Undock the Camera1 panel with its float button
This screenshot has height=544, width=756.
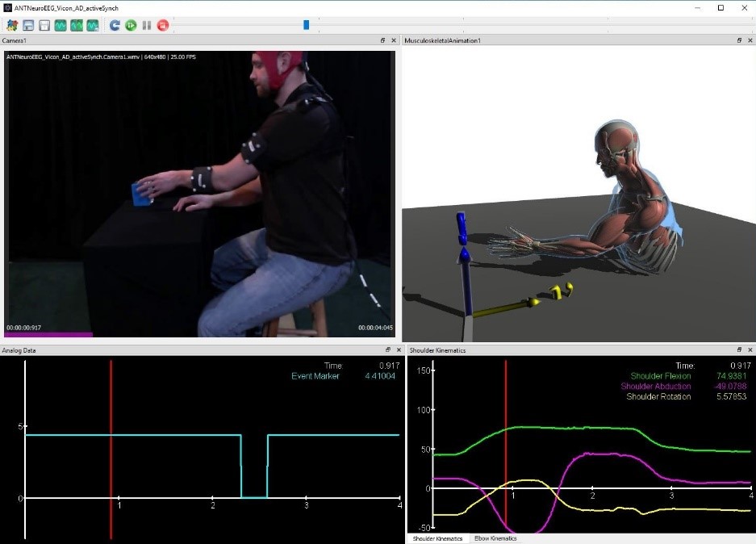tap(382, 40)
